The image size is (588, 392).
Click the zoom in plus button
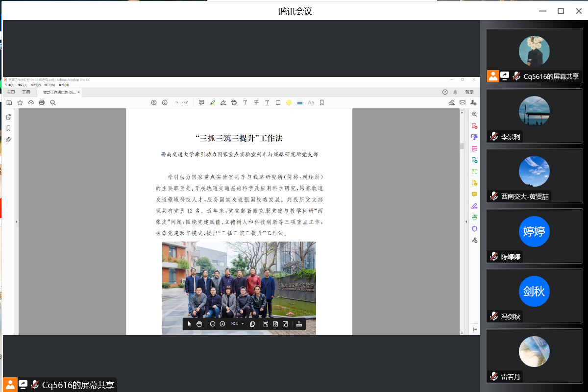[222, 324]
